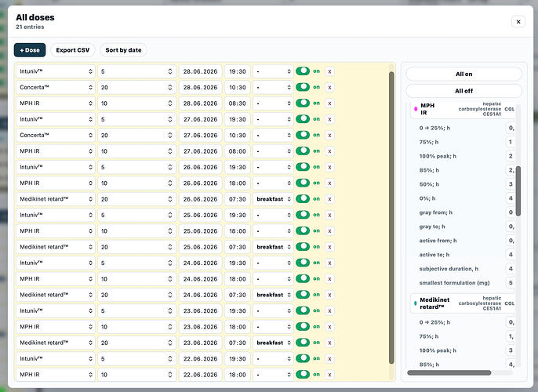Disable Medikinet retard dose on 25.06.2026
The height and width of the screenshot is (392, 538).
point(303,247)
